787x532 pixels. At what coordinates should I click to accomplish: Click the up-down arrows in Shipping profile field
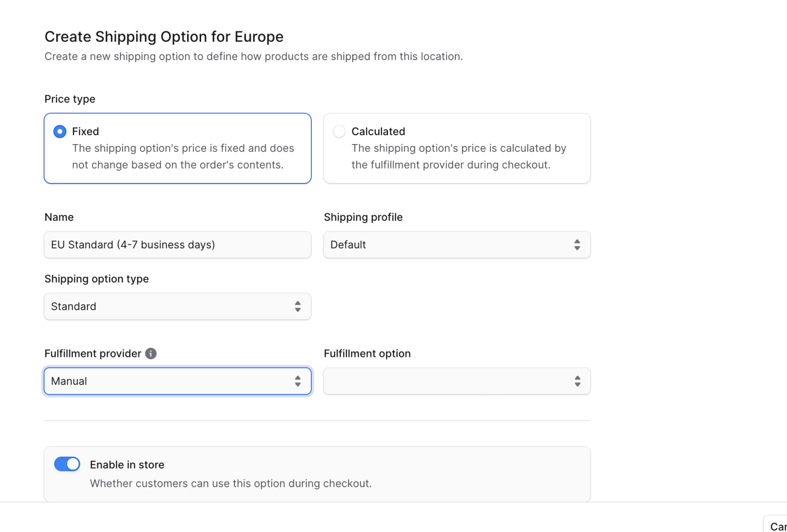point(577,245)
